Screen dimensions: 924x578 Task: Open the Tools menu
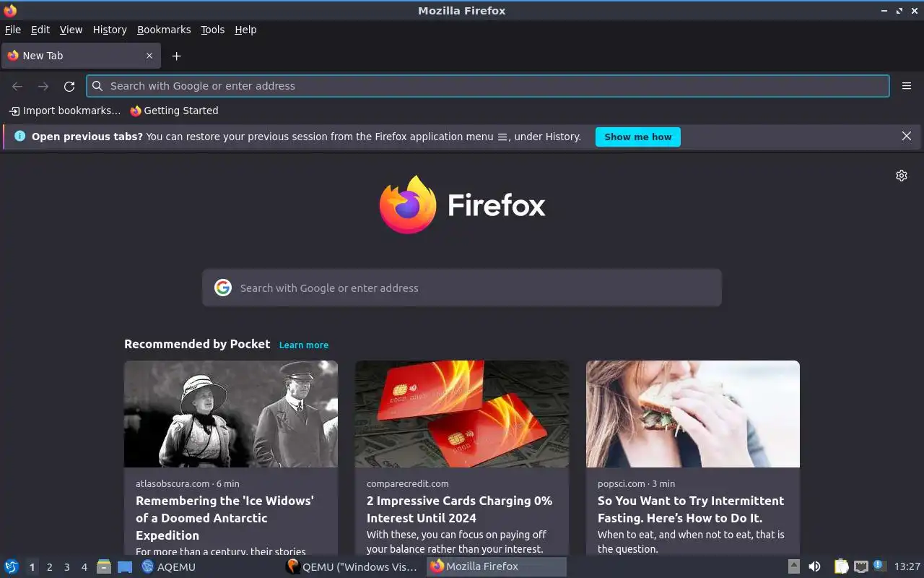coord(213,30)
